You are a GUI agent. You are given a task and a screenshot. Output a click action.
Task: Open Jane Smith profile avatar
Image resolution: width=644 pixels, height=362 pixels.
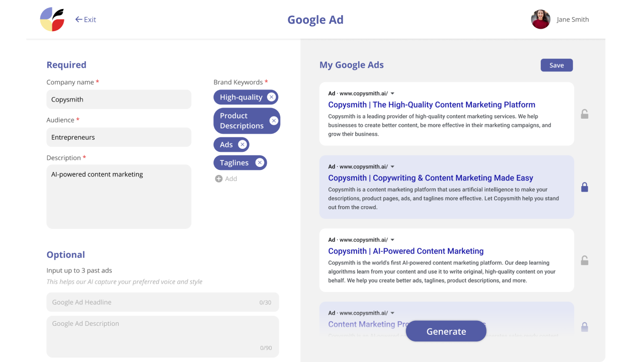point(540,20)
